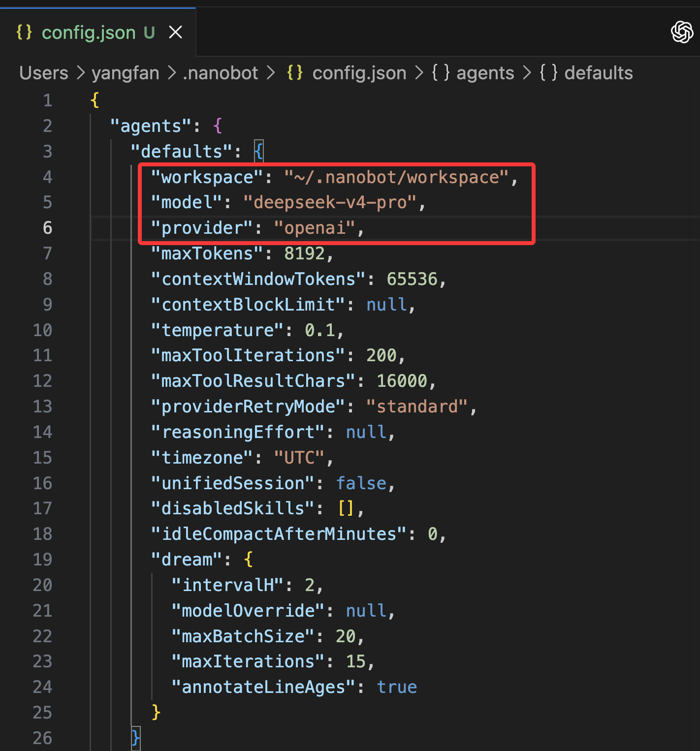Click the JSON braces icon on config.json tab

click(24, 32)
